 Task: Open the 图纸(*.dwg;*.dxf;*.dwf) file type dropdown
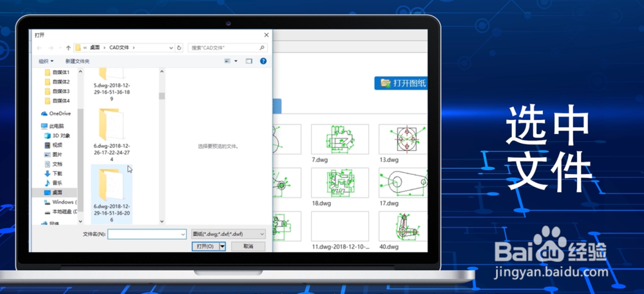[x=229, y=234]
